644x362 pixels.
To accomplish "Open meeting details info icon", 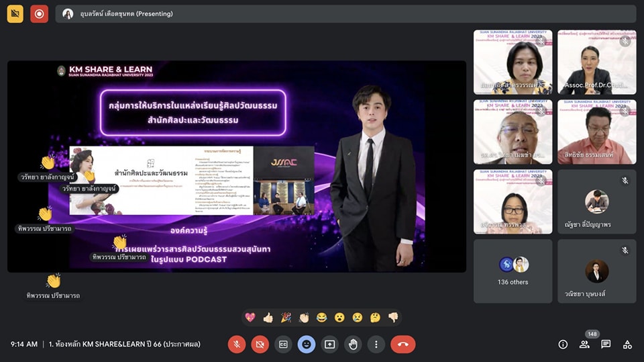I will click(563, 344).
